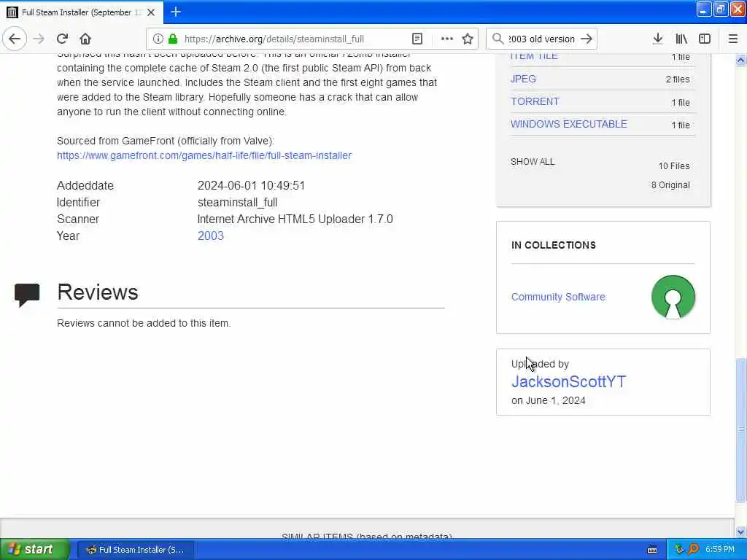This screenshot has height=560, width=747.
Task: Open the downloads panel
Action: click(657, 39)
